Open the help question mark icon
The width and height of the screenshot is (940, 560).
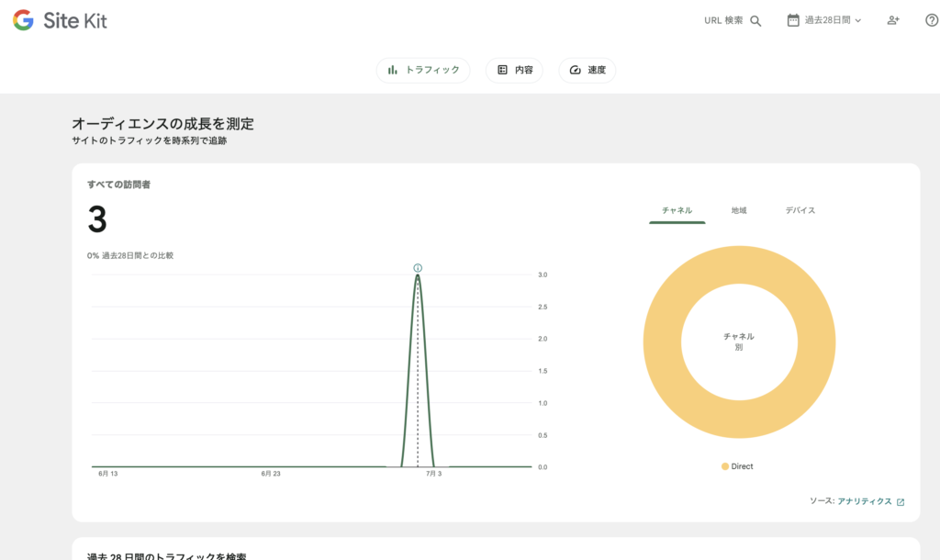932,20
